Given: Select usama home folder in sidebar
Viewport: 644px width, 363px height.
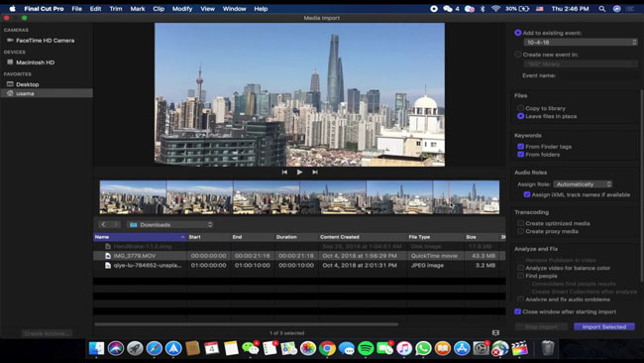Looking at the screenshot, I should pos(47,93).
